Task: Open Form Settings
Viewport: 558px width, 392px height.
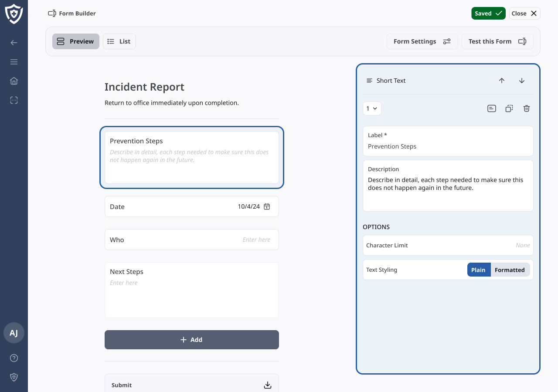Action: click(422, 41)
